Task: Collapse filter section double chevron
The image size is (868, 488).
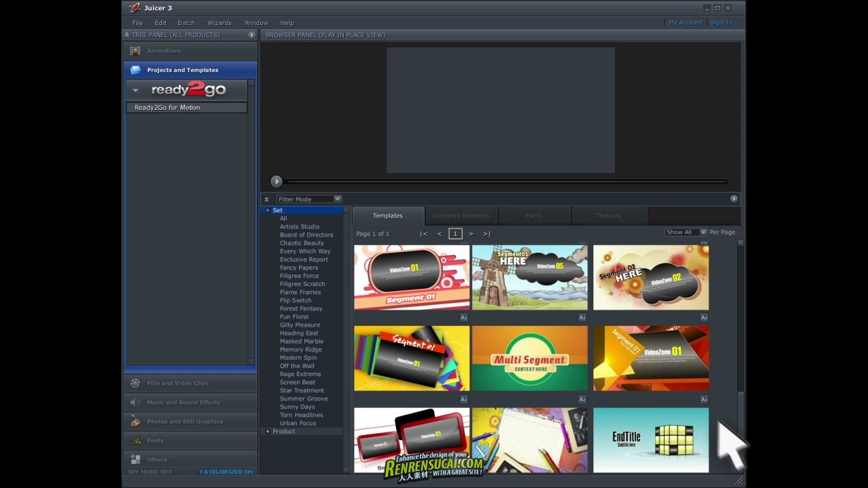Action: (267, 199)
